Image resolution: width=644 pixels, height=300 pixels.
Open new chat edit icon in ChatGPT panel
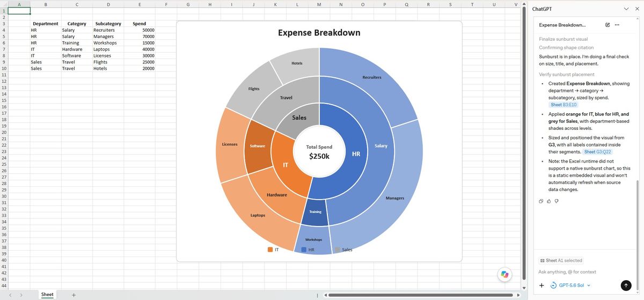(607, 25)
